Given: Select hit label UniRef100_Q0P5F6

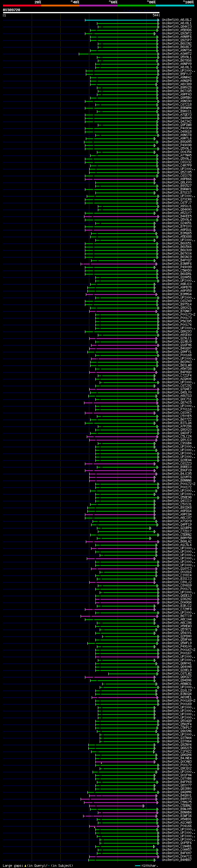Looking at the screenshot, I should click(x=177, y=842).
